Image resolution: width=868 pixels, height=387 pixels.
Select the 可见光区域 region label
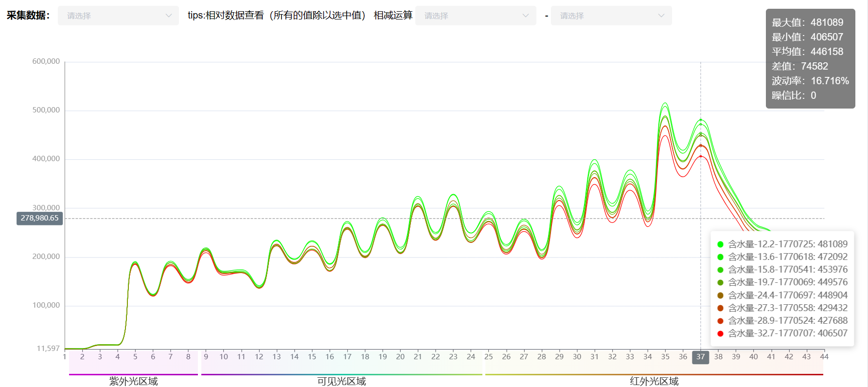(x=341, y=381)
